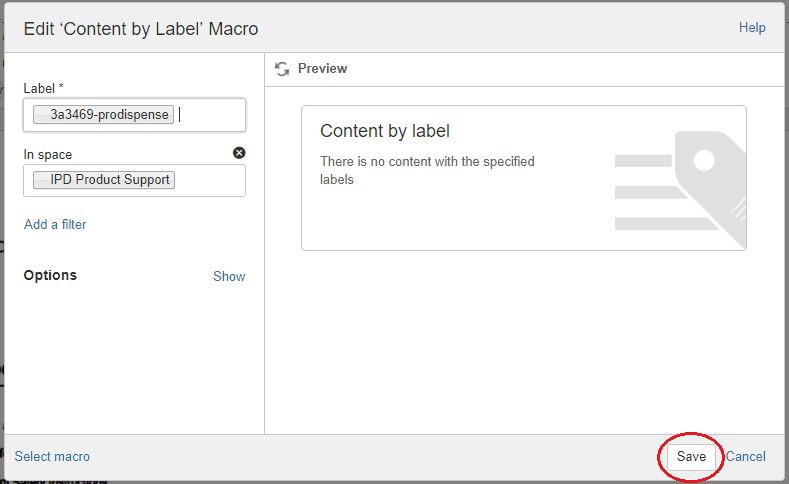This screenshot has width=789, height=484.
Task: Cancel editing the macro
Action: point(745,456)
